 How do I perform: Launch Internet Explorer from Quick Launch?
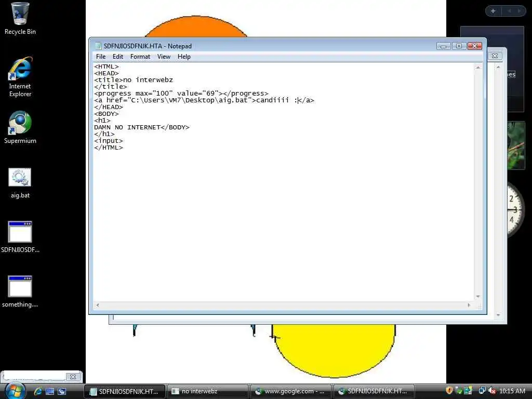tap(38, 391)
